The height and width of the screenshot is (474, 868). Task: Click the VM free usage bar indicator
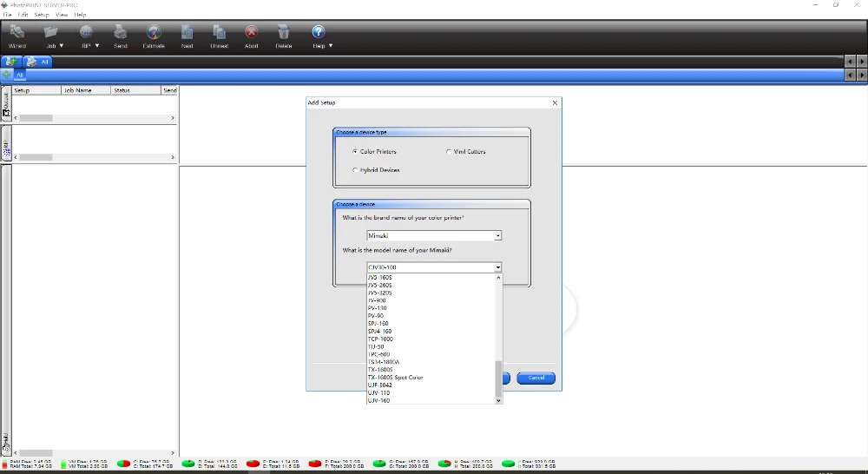click(63, 464)
